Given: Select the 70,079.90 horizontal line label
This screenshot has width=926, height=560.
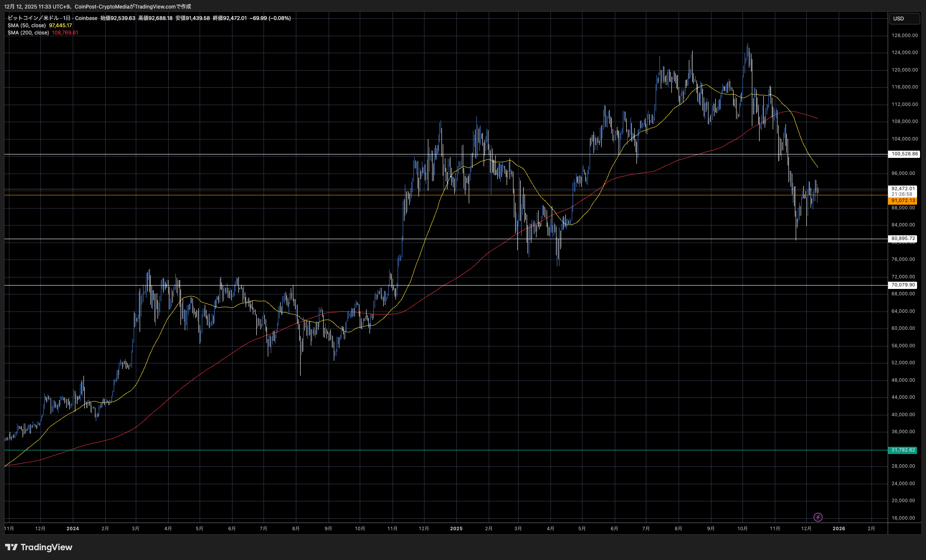Looking at the screenshot, I should coord(903,285).
